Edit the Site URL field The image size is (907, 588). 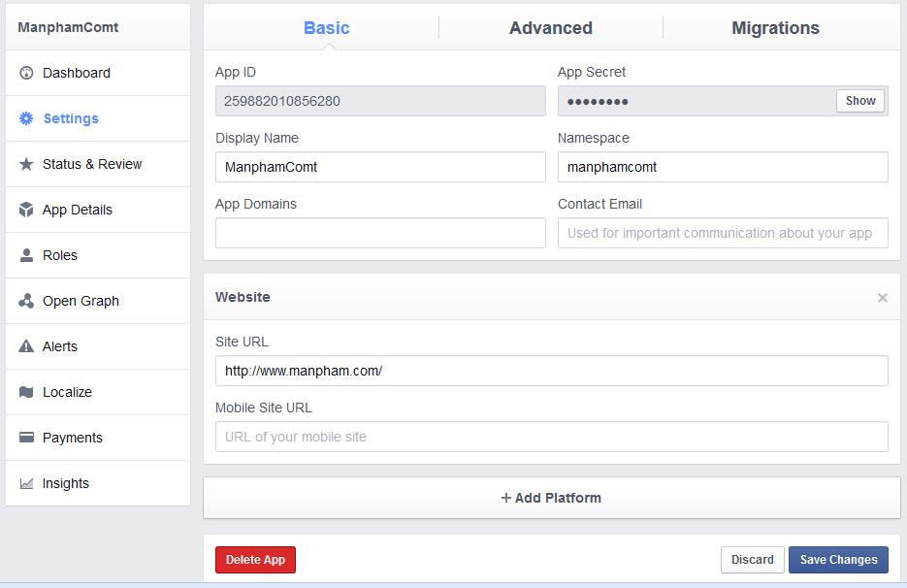point(551,371)
